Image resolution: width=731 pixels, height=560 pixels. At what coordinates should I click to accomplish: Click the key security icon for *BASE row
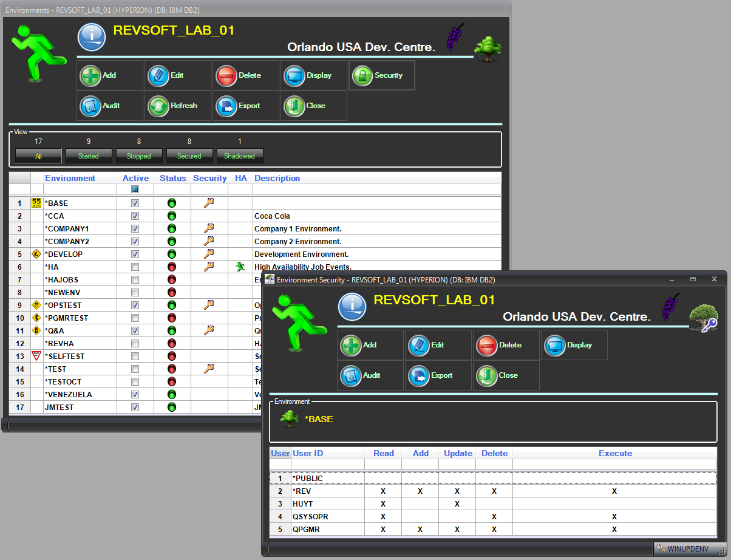(209, 203)
